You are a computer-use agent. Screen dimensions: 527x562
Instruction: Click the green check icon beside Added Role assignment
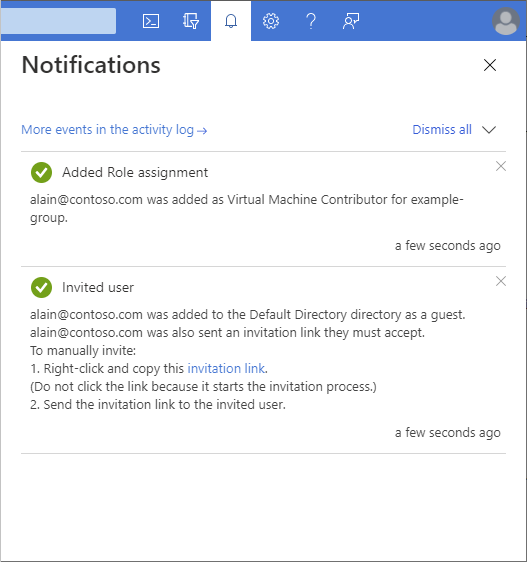(42, 172)
